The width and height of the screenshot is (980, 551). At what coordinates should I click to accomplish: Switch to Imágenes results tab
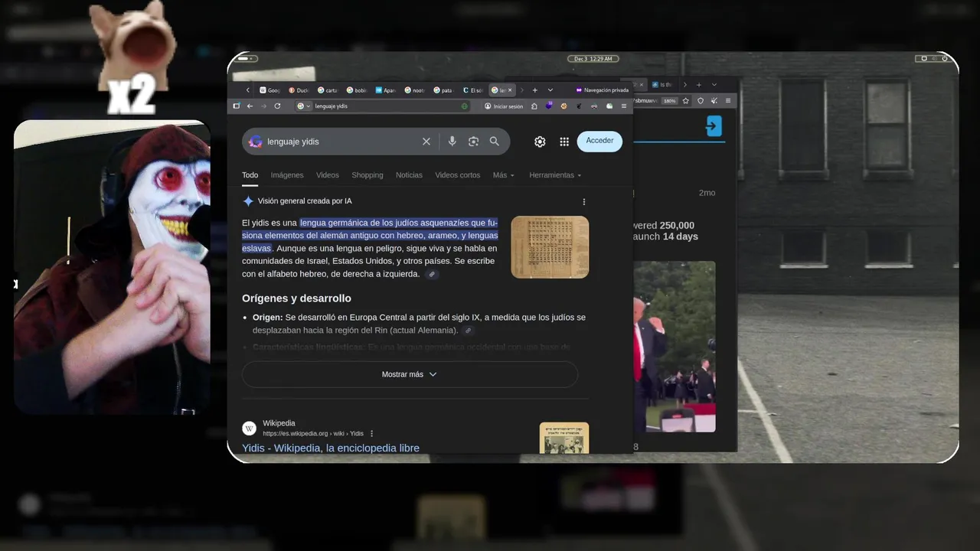click(x=287, y=175)
